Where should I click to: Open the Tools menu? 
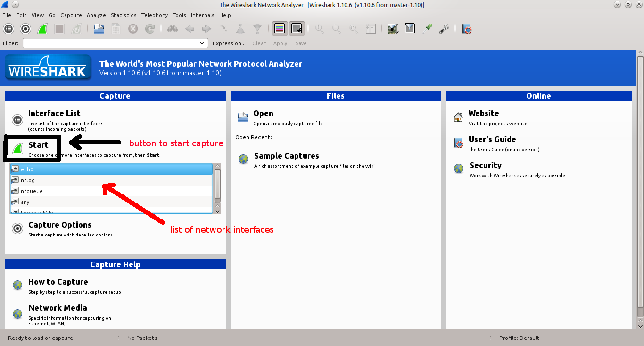pyautogui.click(x=179, y=15)
